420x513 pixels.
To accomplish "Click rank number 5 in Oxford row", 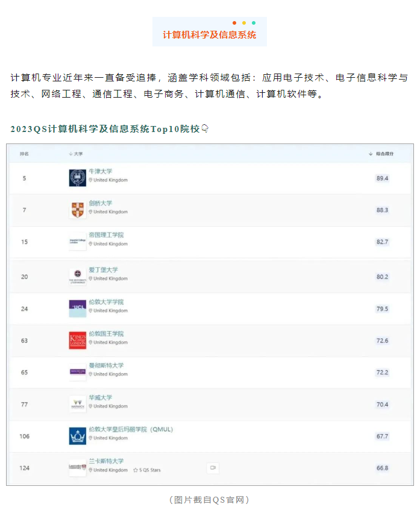I will (24, 178).
